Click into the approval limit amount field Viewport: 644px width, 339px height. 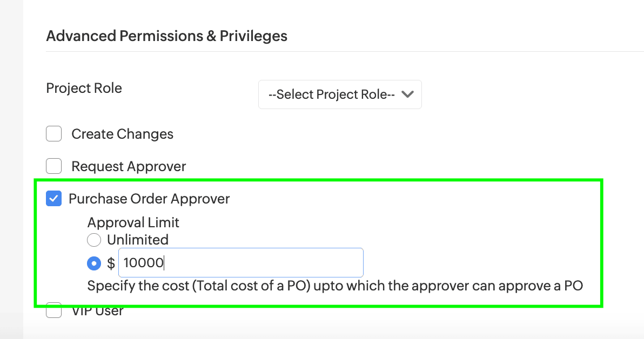(241, 263)
